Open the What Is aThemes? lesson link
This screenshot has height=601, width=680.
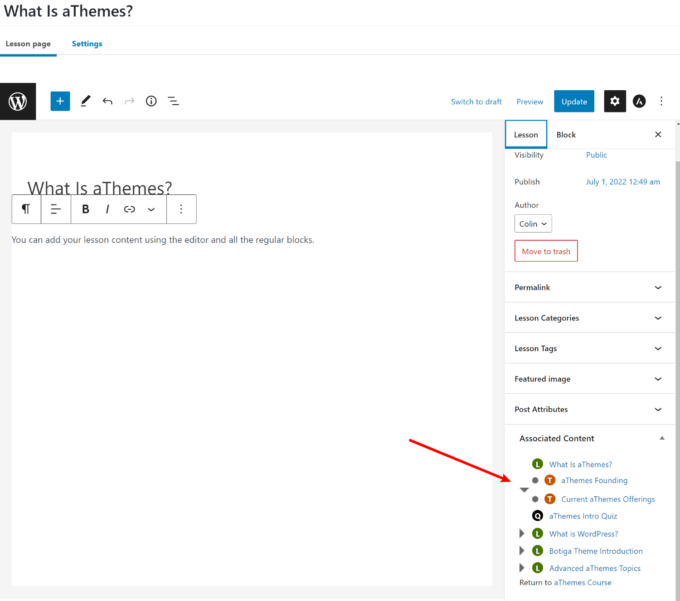point(580,464)
